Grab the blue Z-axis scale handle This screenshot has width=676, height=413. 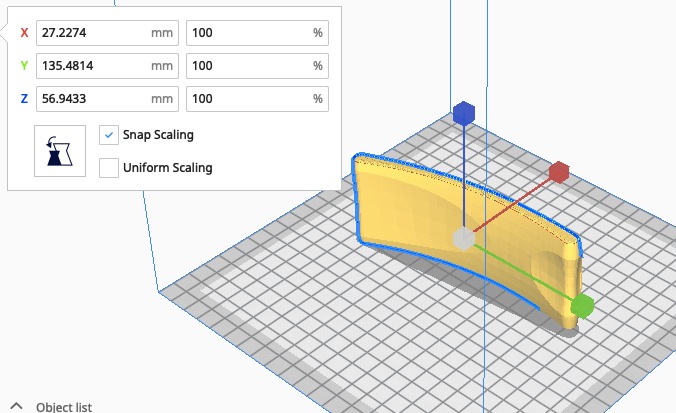pyautogui.click(x=464, y=113)
